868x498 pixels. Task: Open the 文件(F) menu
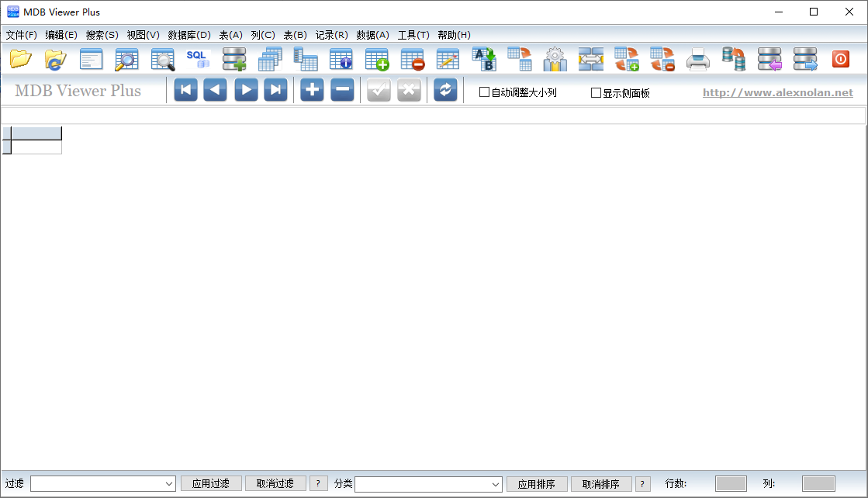pos(21,35)
